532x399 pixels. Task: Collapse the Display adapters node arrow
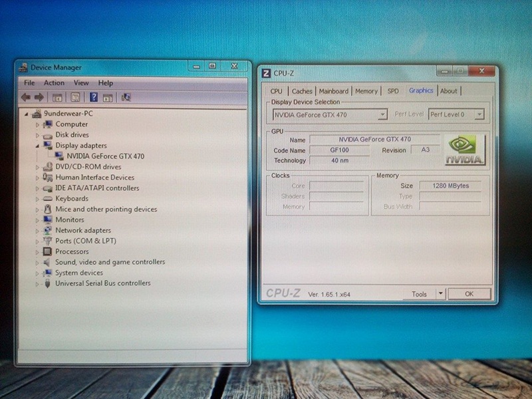[x=37, y=146]
